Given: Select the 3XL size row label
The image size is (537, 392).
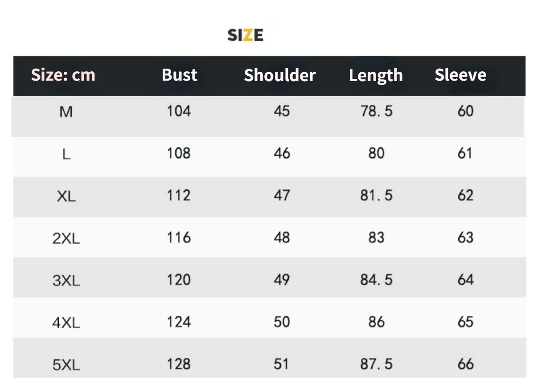Looking at the screenshot, I should pos(66,281).
